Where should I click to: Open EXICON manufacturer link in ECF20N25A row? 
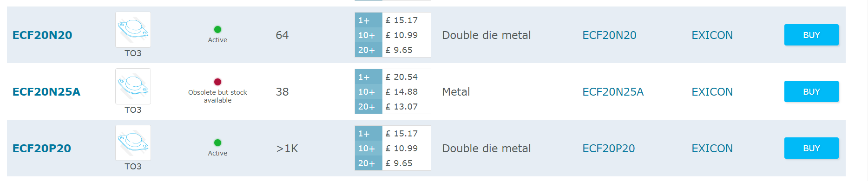pos(712,92)
